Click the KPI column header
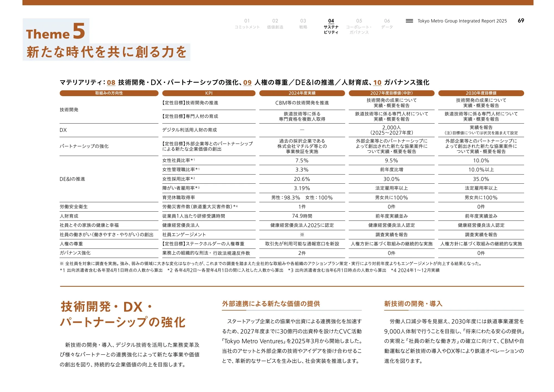 click(209, 93)
